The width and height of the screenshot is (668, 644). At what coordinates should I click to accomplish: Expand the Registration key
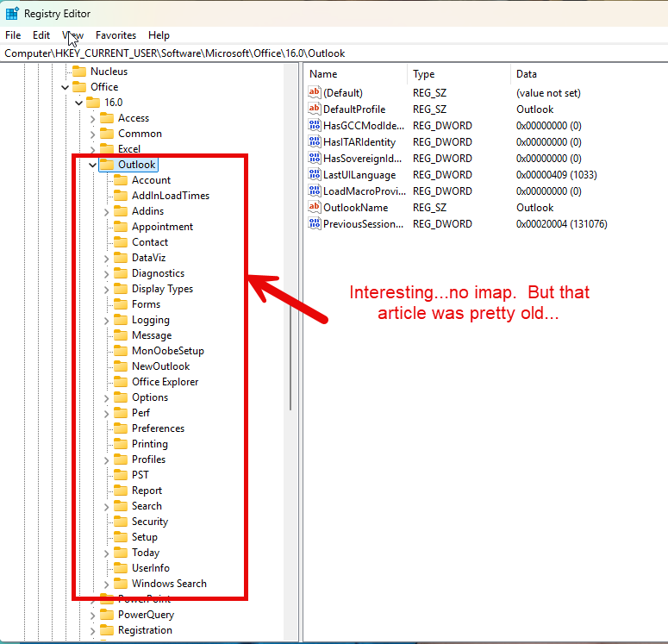(93, 631)
